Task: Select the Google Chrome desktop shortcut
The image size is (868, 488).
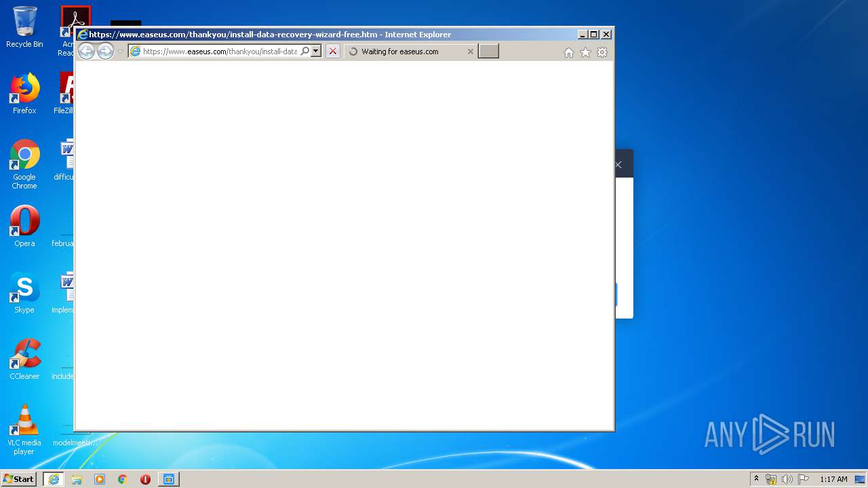Action: point(24,164)
